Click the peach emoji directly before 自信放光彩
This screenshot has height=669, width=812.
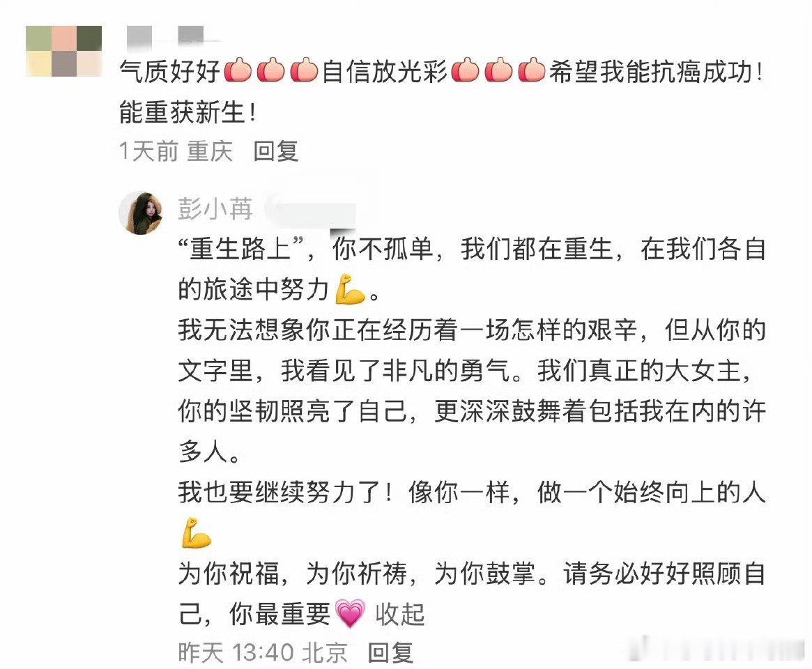pos(304,70)
